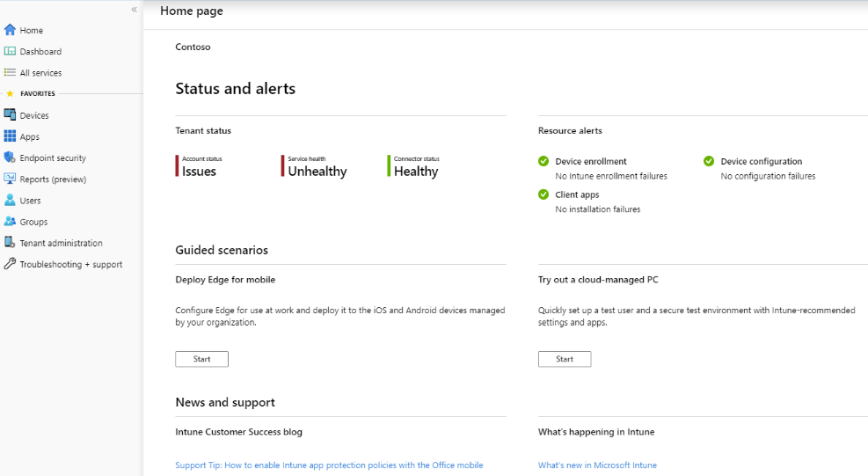Click the Home page title
Screen dimensions: 868x476
(192, 11)
